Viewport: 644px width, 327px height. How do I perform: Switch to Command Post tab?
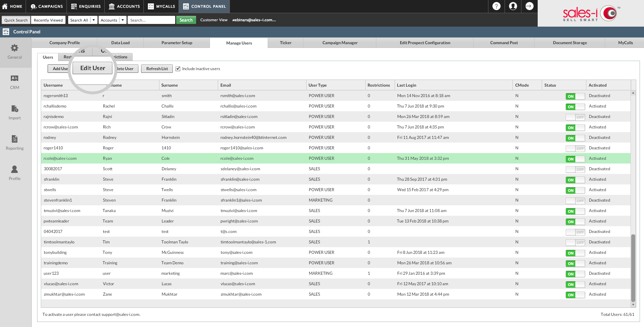click(x=504, y=43)
